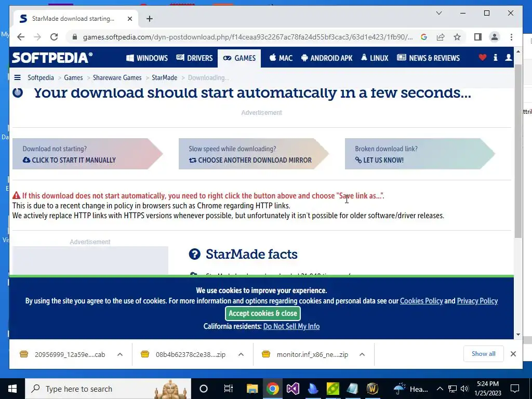Screen dimensions: 532x399
Task: Open the Cookies Policy link
Action: 421,301
